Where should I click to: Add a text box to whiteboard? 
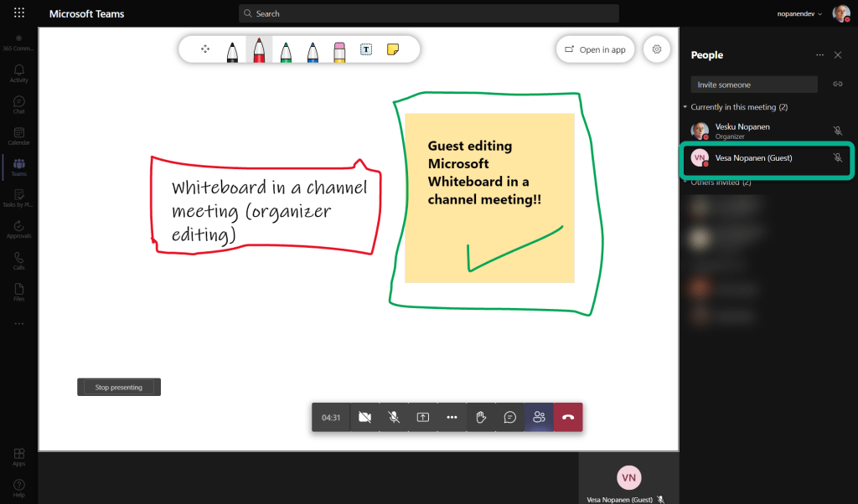[366, 49]
